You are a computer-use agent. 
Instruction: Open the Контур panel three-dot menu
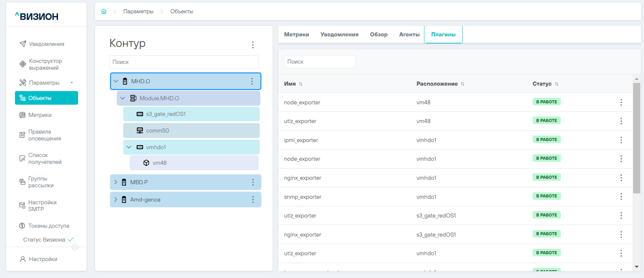click(x=253, y=45)
